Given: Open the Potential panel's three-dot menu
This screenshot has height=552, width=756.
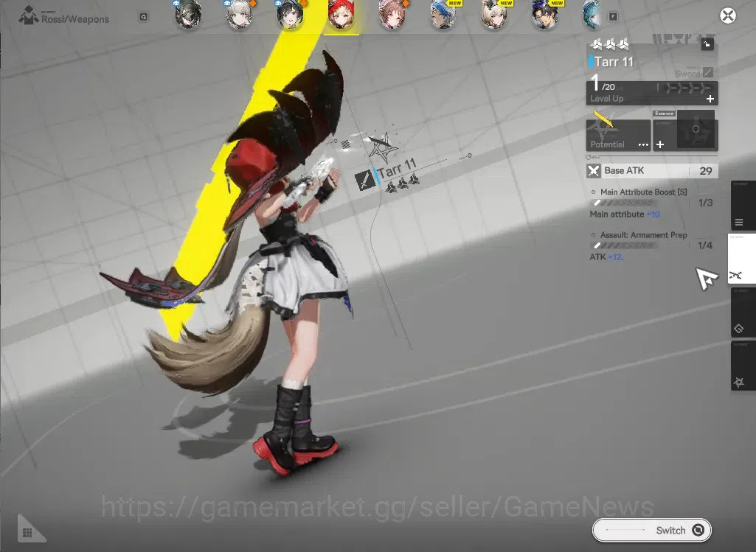Looking at the screenshot, I should [x=643, y=144].
